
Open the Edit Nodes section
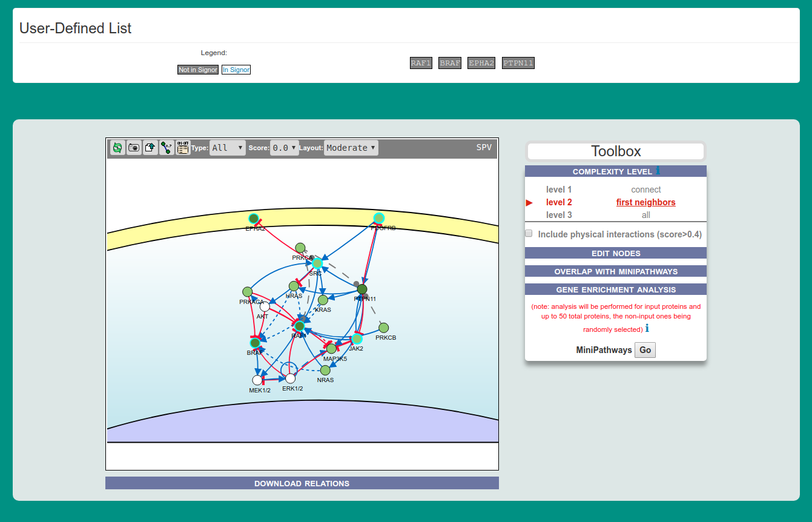(x=616, y=253)
